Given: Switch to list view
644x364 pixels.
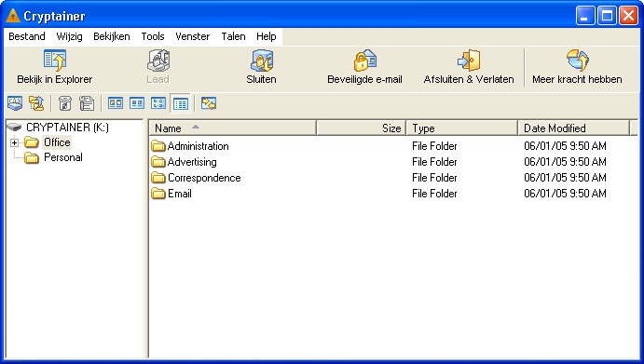Looking at the screenshot, I should 158,103.
